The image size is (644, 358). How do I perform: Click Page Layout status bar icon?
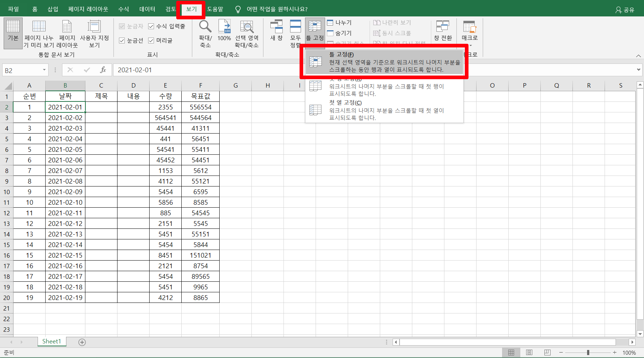pos(529,353)
